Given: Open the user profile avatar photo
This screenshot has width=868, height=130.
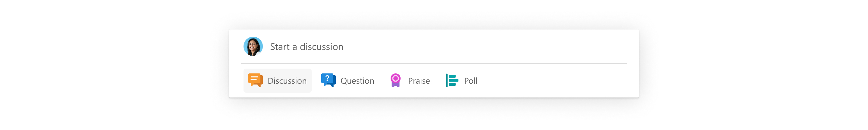Looking at the screenshot, I should point(253,46).
